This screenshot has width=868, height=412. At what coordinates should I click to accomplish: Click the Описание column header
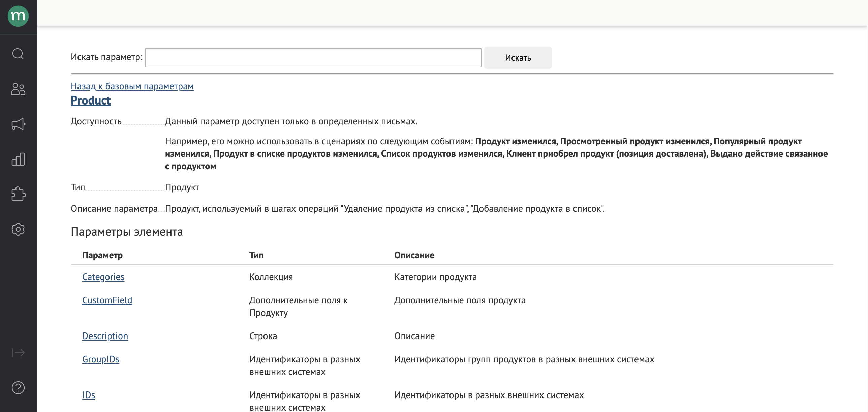414,255
